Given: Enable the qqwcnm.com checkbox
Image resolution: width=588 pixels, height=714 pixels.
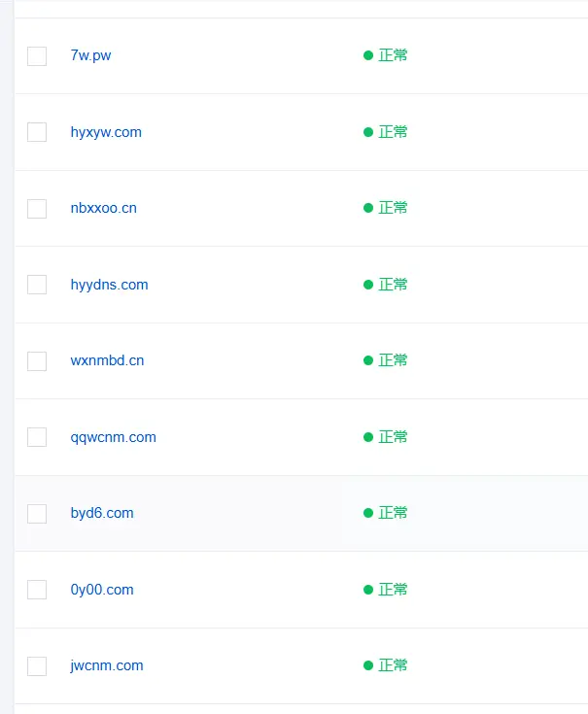Looking at the screenshot, I should coord(37,437).
